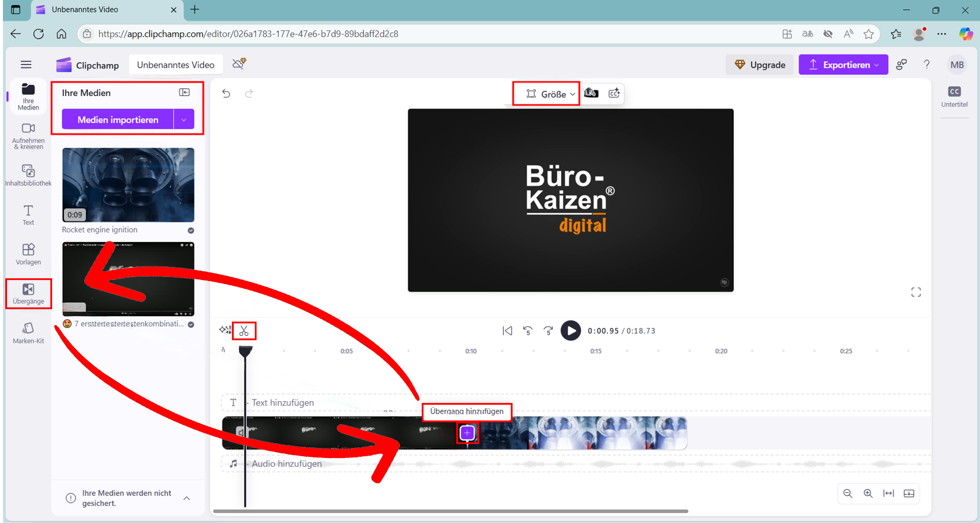Viewport: 980px width, 523px height.
Task: Edit the Unbenanntes Video title field
Action: click(x=176, y=64)
